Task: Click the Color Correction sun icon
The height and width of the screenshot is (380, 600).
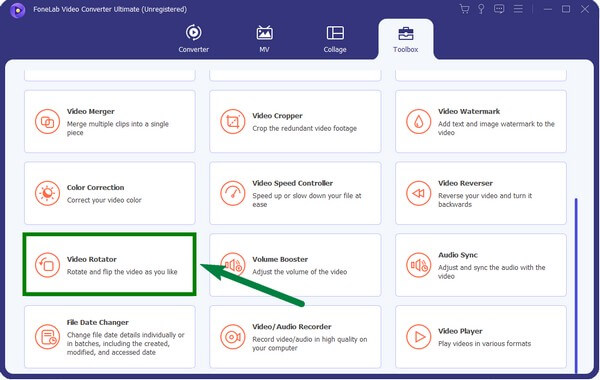Action: [47, 193]
